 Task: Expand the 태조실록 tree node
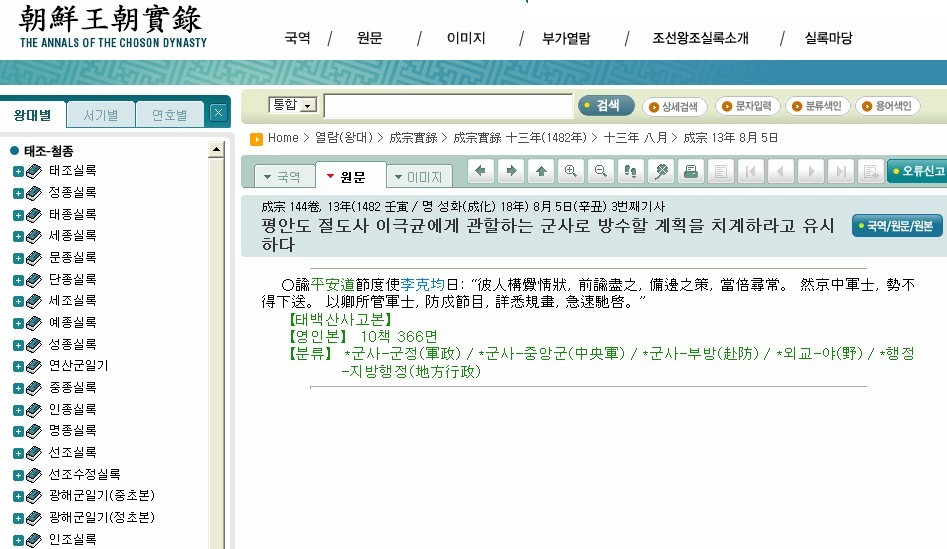[18, 171]
